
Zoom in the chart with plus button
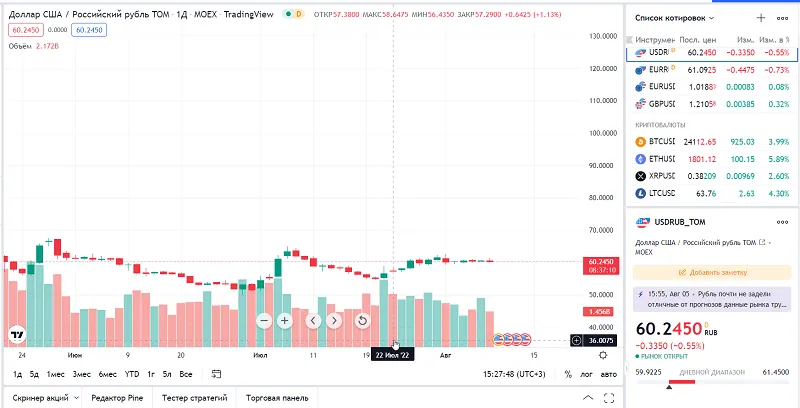pos(285,321)
